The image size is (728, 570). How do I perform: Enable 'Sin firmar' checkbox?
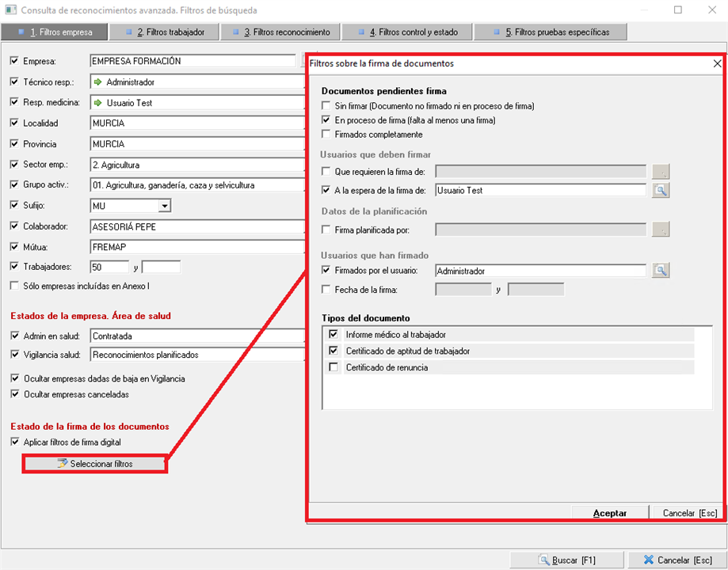pyautogui.click(x=326, y=106)
